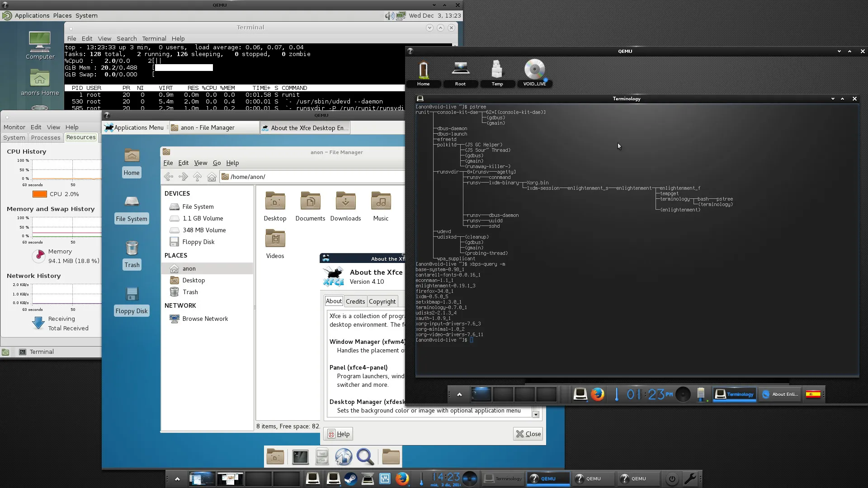Image resolution: width=868 pixels, height=488 pixels.
Task: Click the Help button in the About dialog
Action: 338,434
